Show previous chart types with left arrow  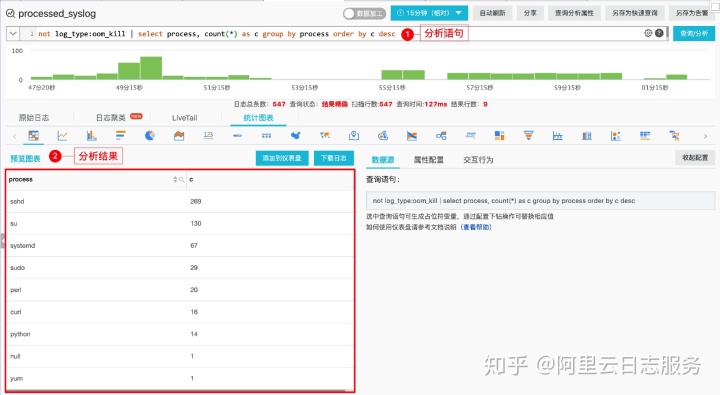(x=14, y=136)
